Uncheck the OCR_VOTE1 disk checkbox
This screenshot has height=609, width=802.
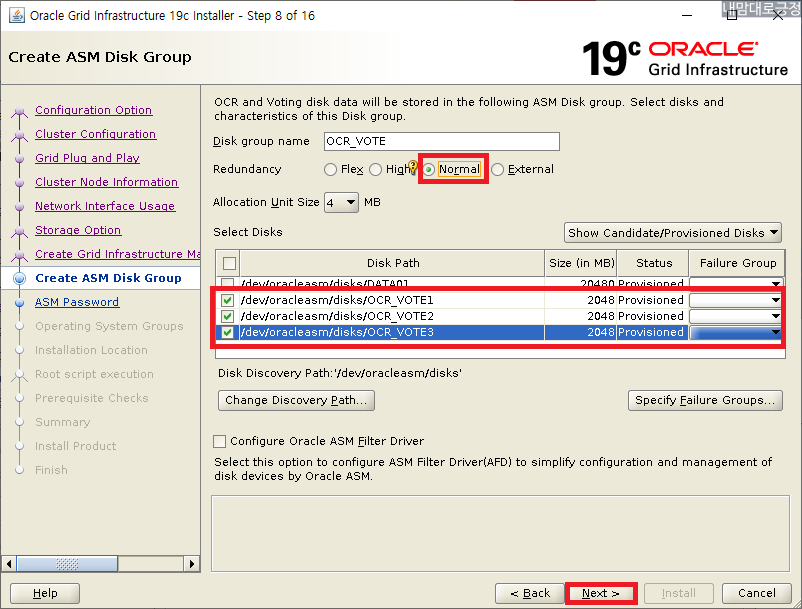pyautogui.click(x=228, y=300)
